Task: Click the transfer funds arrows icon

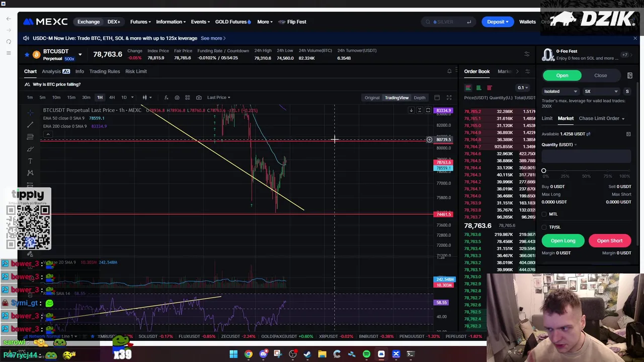Action: click(588, 134)
